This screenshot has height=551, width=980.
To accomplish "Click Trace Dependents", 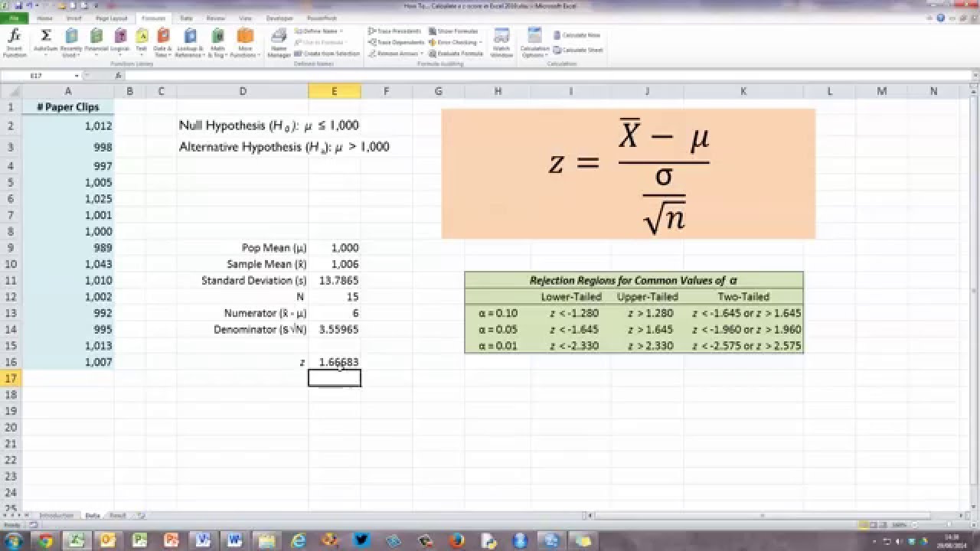I will click(396, 42).
